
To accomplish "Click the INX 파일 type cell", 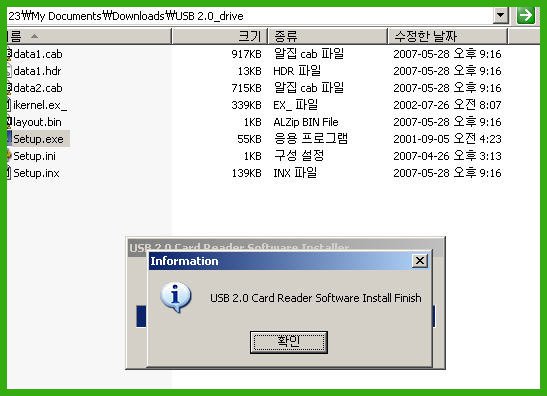I will point(295,173).
